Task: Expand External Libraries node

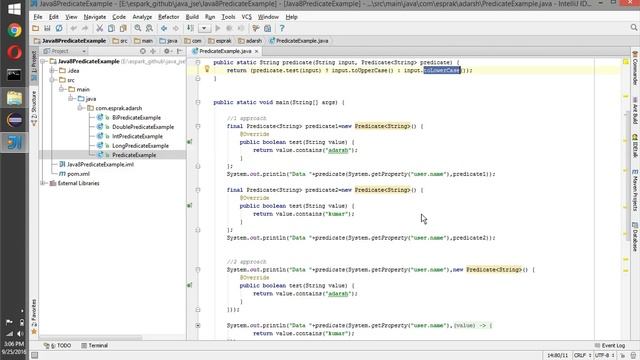Action: [43, 183]
